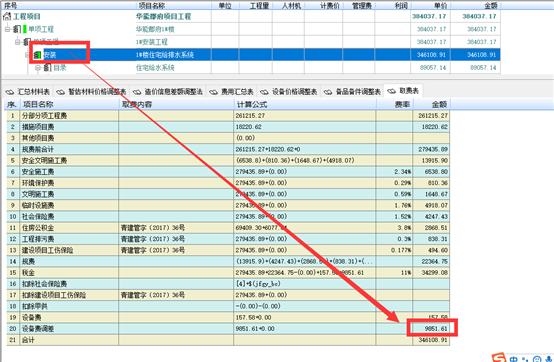Switch to the 汇总材料表 tab
554x362 pixels.
coord(28,91)
